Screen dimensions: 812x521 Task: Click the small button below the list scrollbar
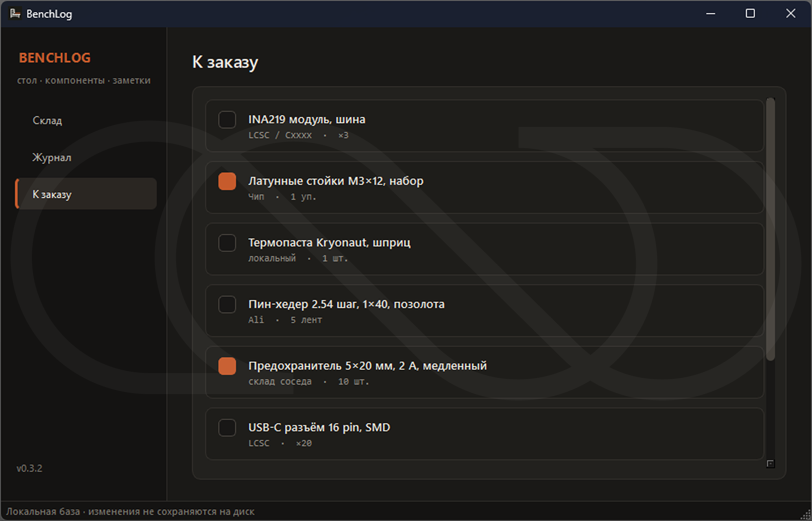pos(770,464)
